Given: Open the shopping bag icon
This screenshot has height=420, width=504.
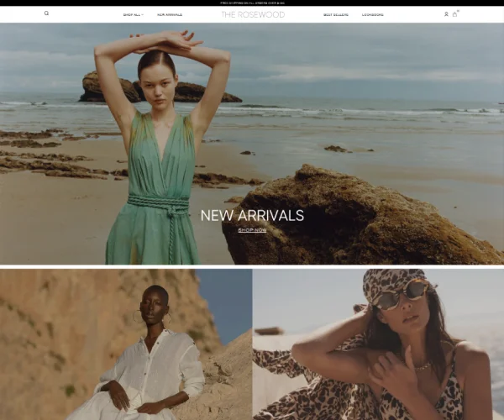Looking at the screenshot, I should click(454, 14).
